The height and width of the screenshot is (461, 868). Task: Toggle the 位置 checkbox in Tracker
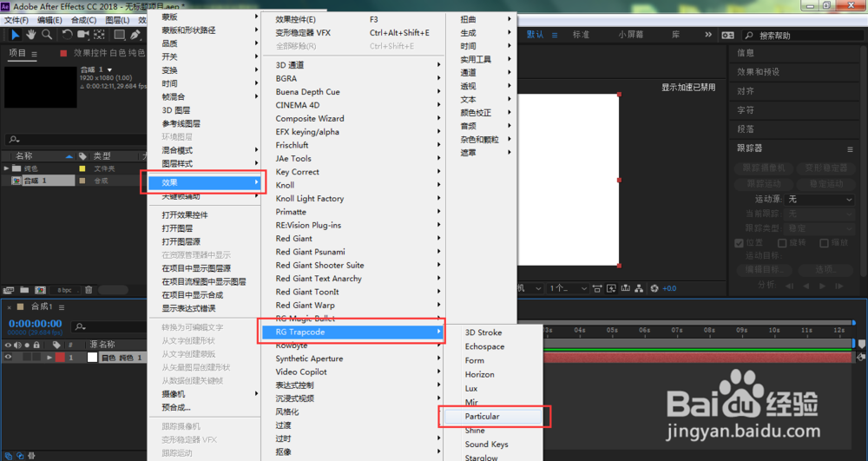pos(739,243)
